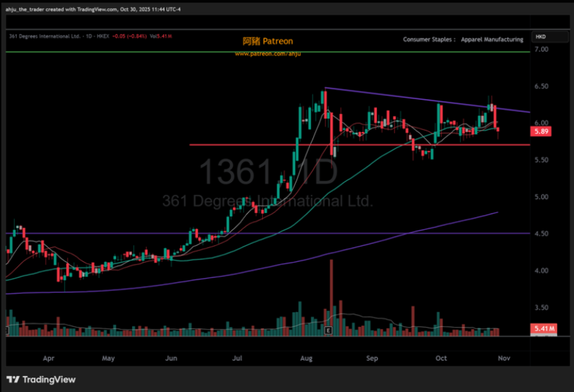Click the partial marker icon at left edge of volume pane
This screenshot has width=574, height=392.
point(7,330)
